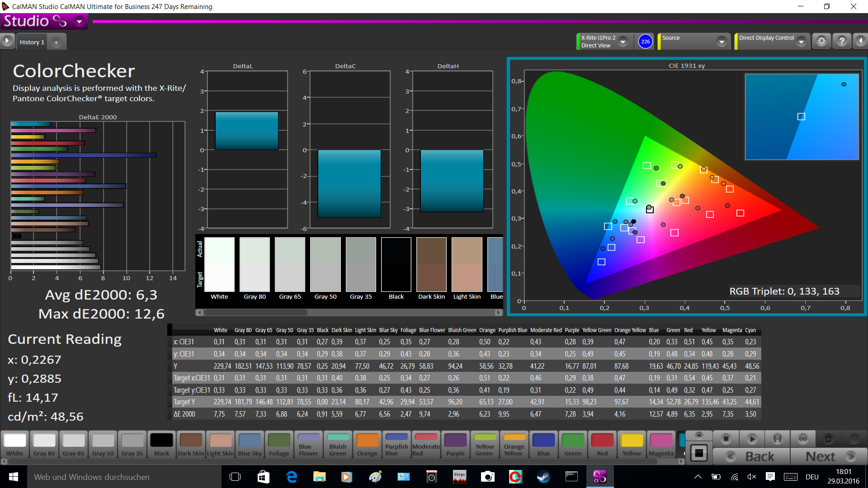Image resolution: width=868 pixels, height=488 pixels.
Task: Click the read series bracket icon
Action: [777, 439]
